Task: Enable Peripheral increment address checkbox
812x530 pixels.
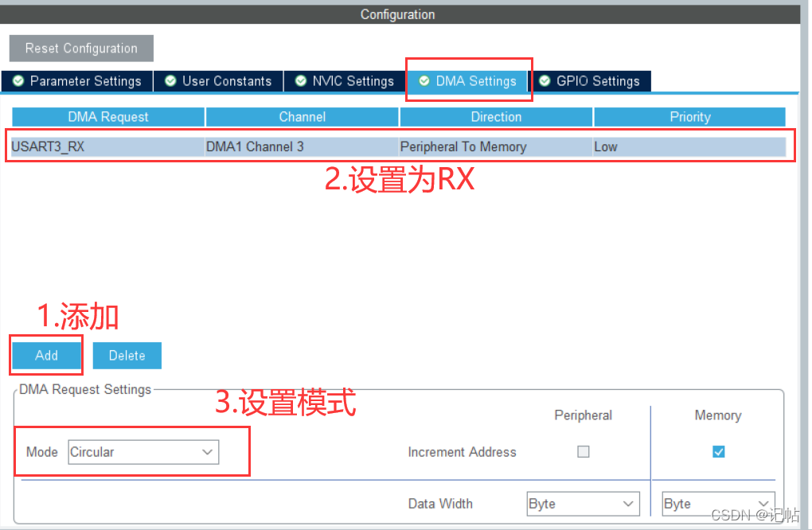Action: pyautogui.click(x=583, y=452)
